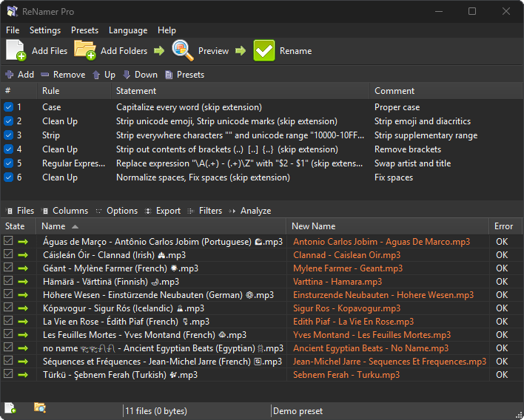The height and width of the screenshot is (420, 524).
Task: Click the plus icon to add rule
Action: point(10,75)
